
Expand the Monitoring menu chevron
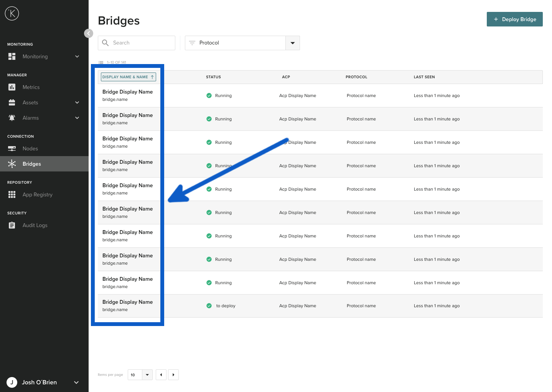(x=77, y=56)
